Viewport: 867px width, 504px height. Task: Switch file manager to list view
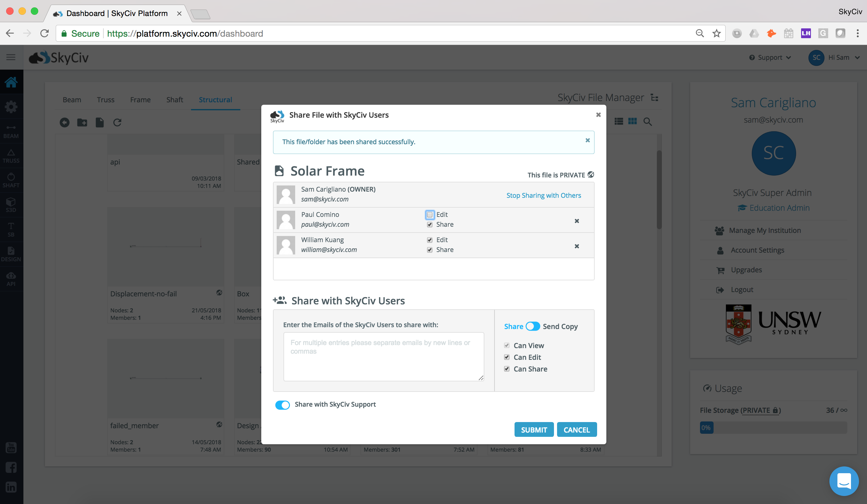point(619,121)
